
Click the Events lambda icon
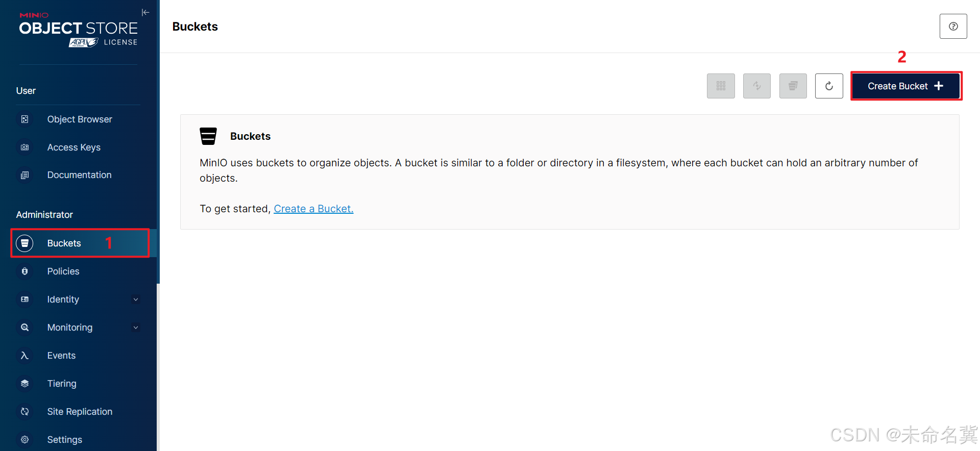[x=24, y=356]
